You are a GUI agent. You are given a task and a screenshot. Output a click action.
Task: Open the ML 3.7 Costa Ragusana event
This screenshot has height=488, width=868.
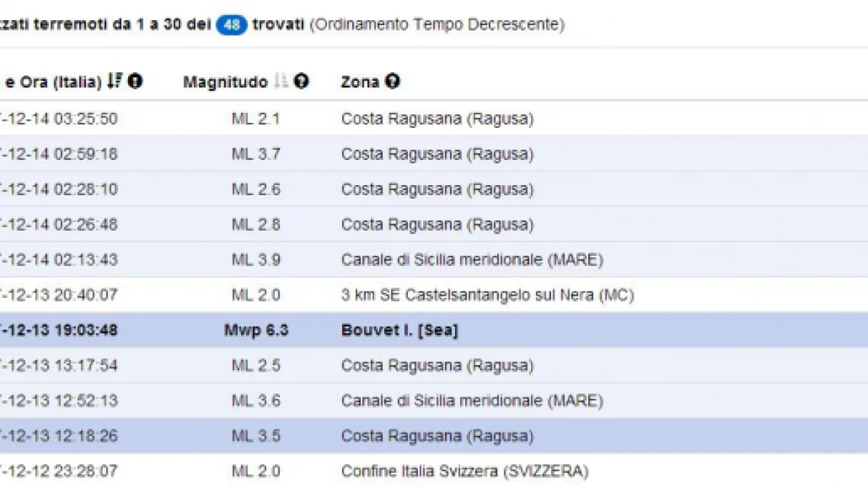click(437, 154)
